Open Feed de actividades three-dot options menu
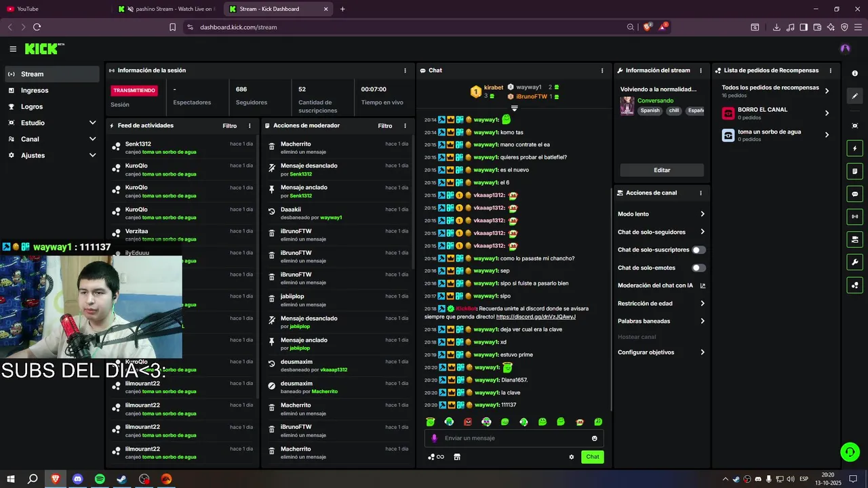 tap(250, 126)
